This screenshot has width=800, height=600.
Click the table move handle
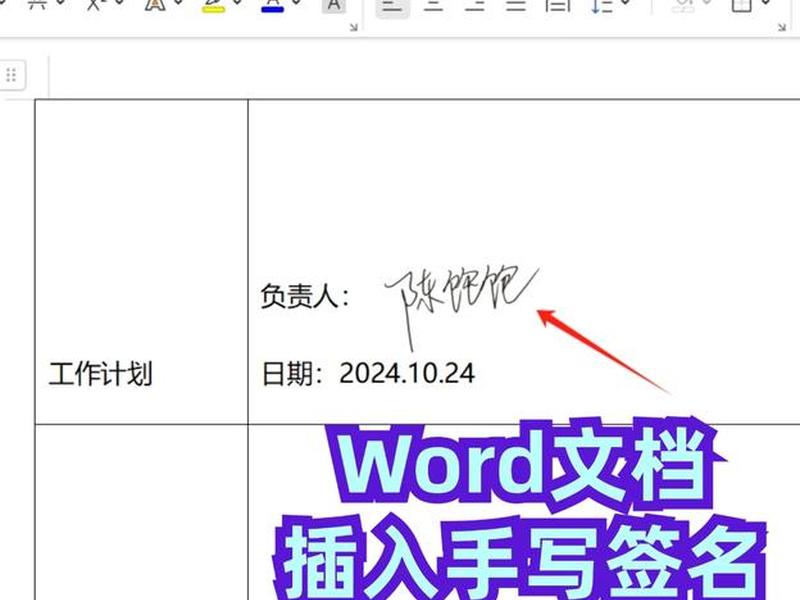[x=11, y=75]
